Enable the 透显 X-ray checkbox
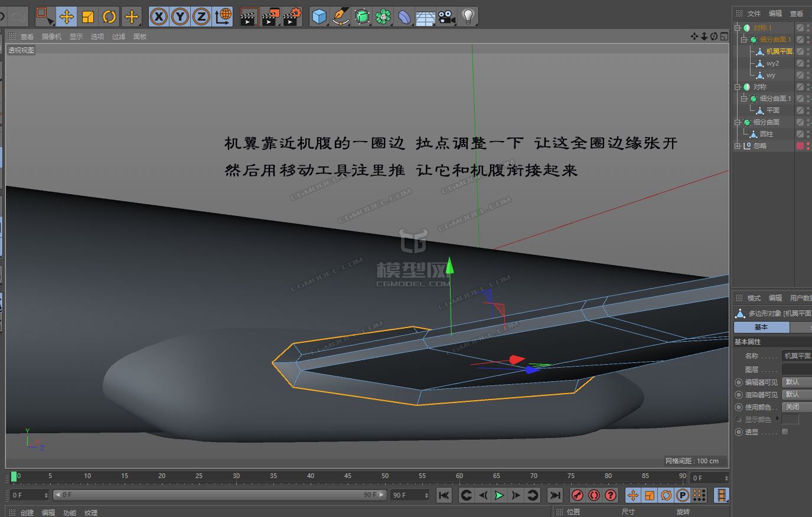The width and height of the screenshot is (812, 517). click(x=785, y=432)
